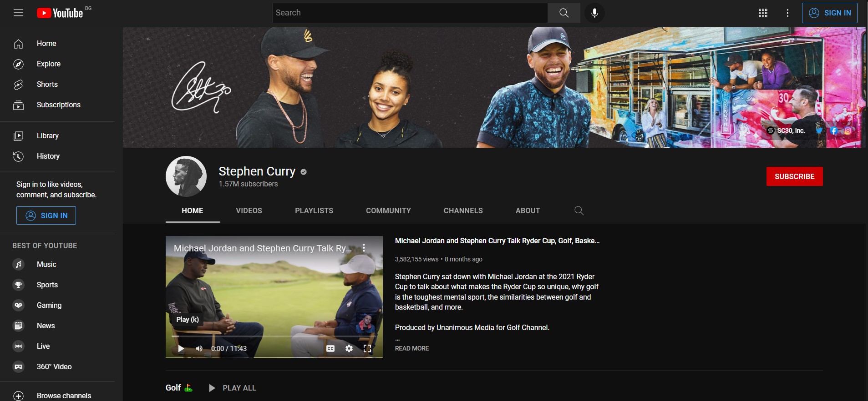The height and width of the screenshot is (401, 868).
Task: Open the YouTube apps grid
Action: (x=763, y=13)
